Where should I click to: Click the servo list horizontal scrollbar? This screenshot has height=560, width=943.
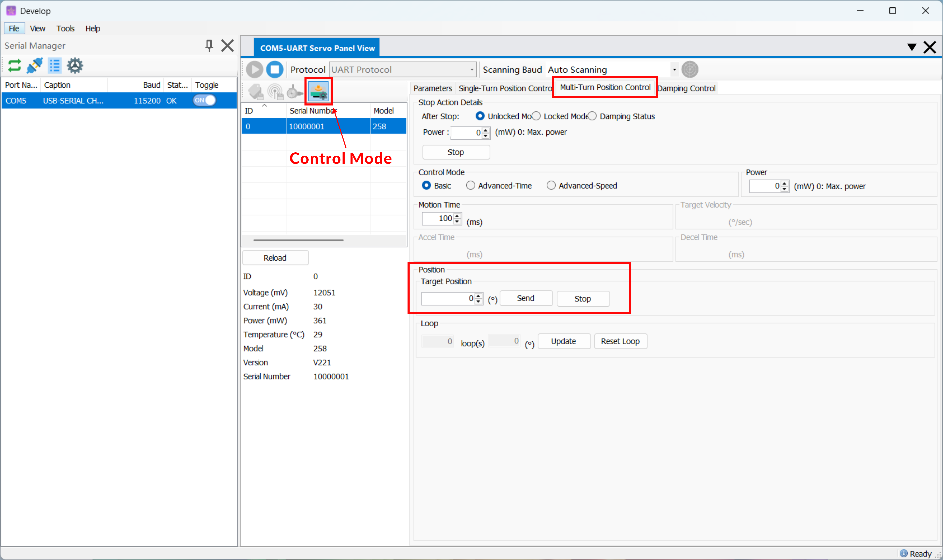pyautogui.click(x=298, y=240)
